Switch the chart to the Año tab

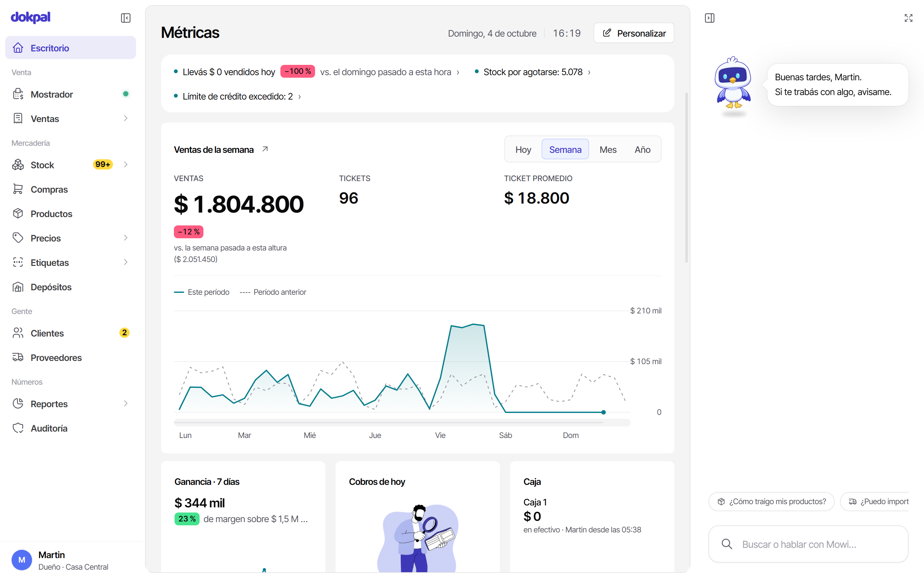pyautogui.click(x=642, y=149)
